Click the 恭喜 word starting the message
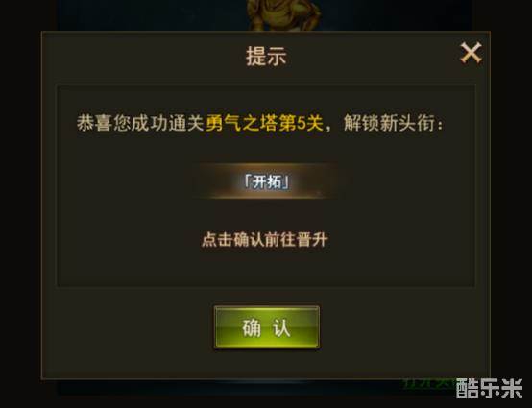 pyautogui.click(x=94, y=123)
